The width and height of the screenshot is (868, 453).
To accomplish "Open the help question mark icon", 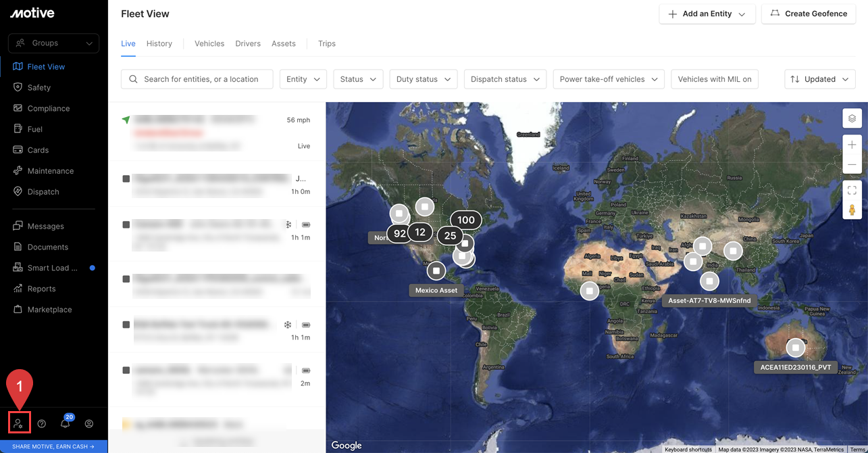I will [42, 424].
